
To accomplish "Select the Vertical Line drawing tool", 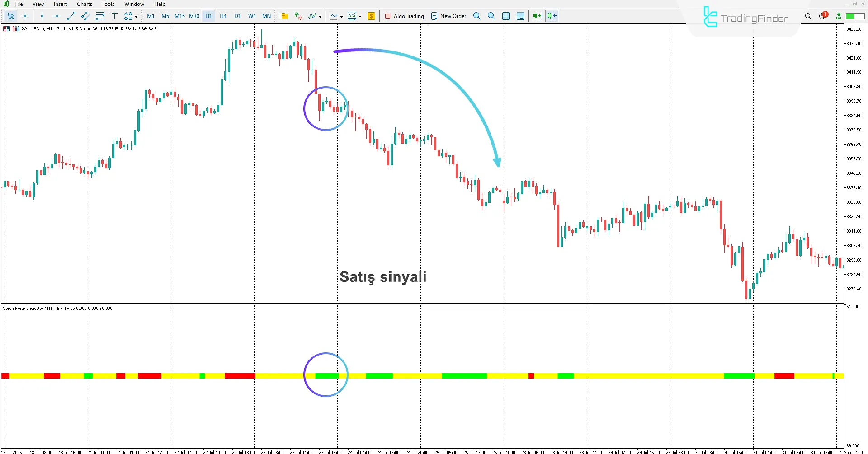I will (42, 16).
